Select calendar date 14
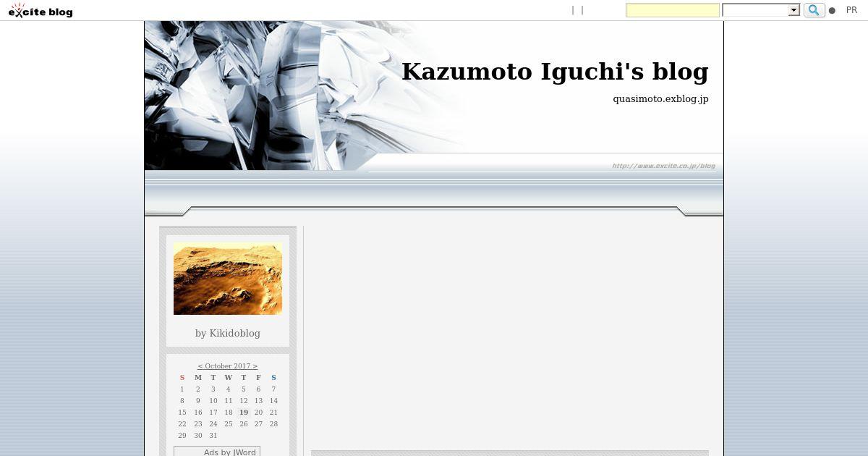Viewport: 868px width, 456px height. (x=273, y=401)
